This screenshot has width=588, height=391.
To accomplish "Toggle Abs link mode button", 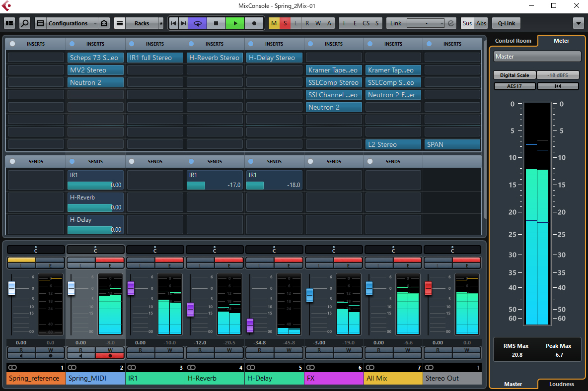I will point(481,23).
